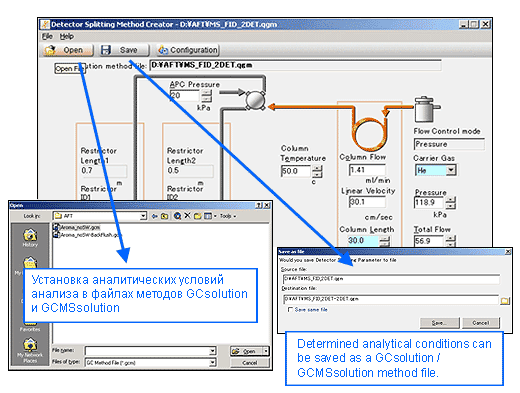520x393 pixels.
Task: Click the Search the Web icon
Action: tap(177, 216)
